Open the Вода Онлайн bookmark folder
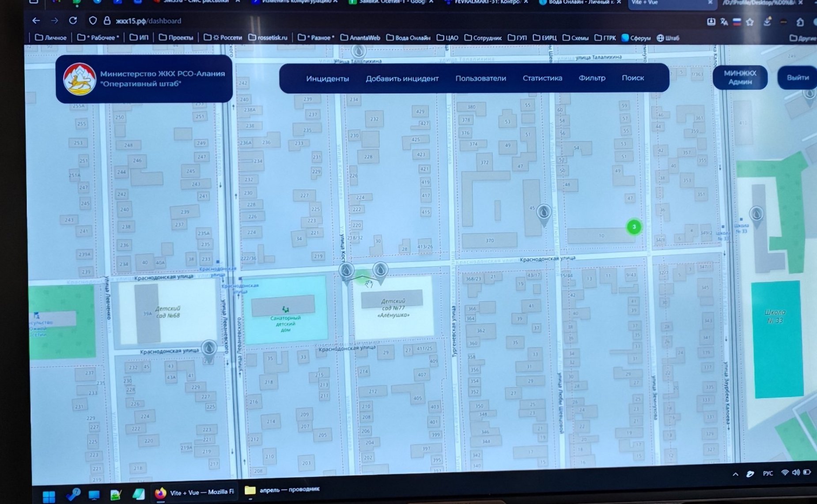Image resolution: width=817 pixels, height=504 pixels. (408, 38)
